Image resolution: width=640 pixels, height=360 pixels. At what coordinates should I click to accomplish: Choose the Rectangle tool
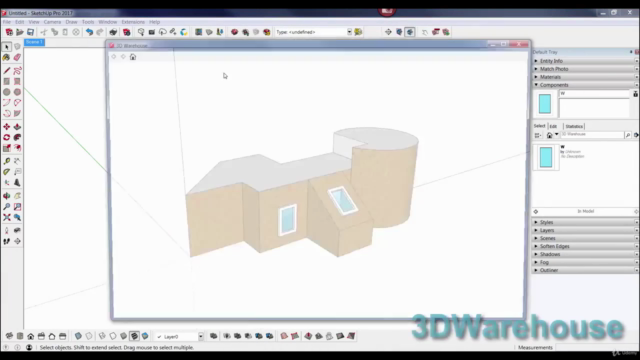click(x=7, y=81)
